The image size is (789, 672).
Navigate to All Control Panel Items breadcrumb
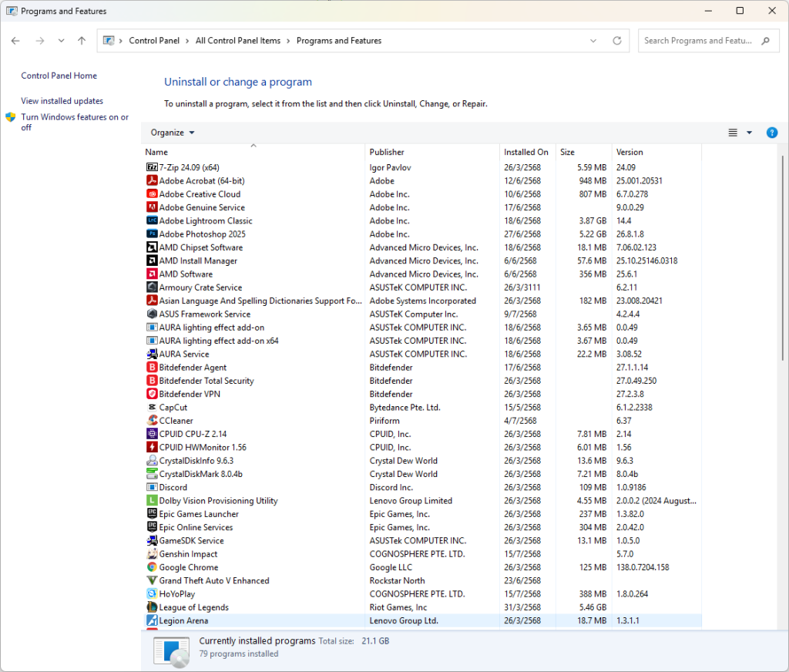[x=238, y=41]
